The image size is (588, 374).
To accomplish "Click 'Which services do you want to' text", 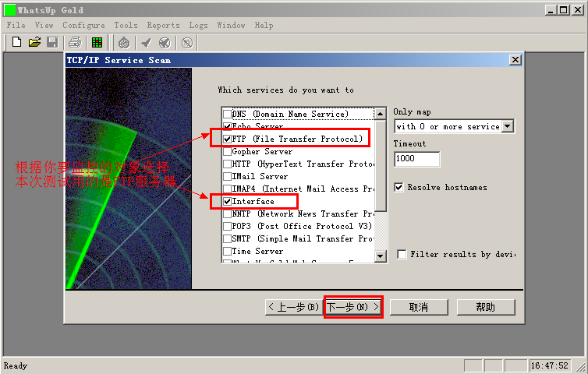I will tap(285, 90).
